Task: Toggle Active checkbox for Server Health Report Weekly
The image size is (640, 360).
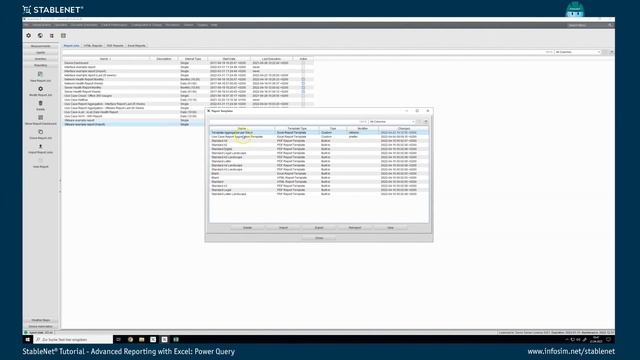Action: tap(303, 91)
